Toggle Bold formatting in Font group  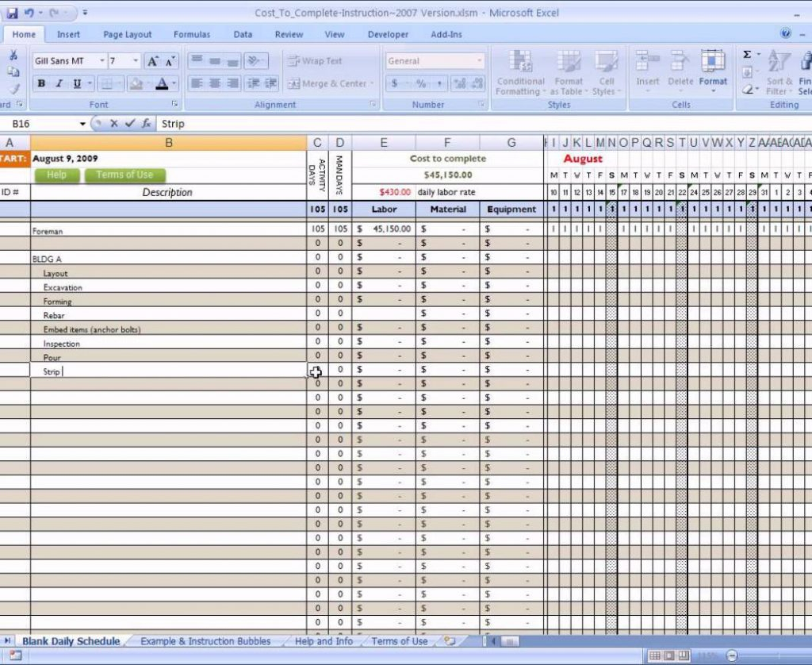(41, 83)
